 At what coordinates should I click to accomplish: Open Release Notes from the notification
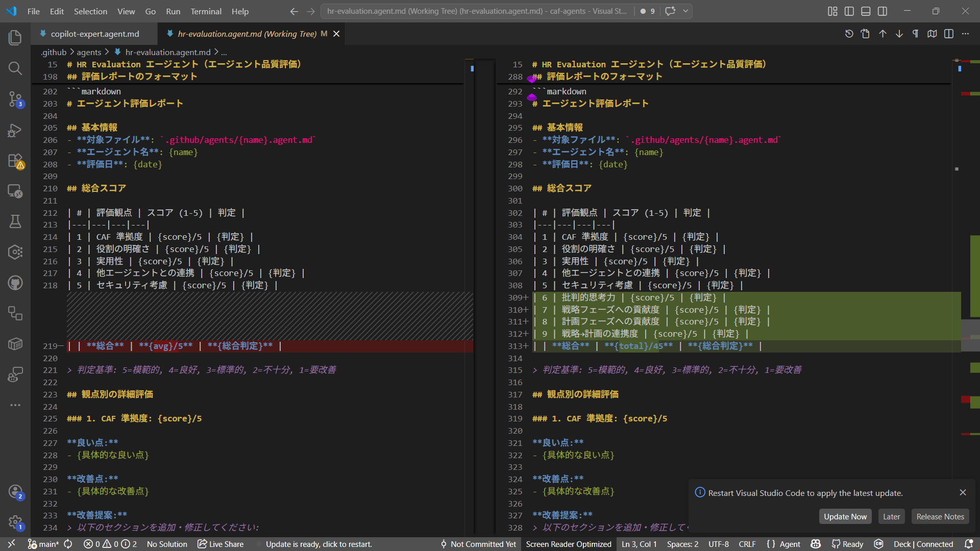[x=940, y=516]
